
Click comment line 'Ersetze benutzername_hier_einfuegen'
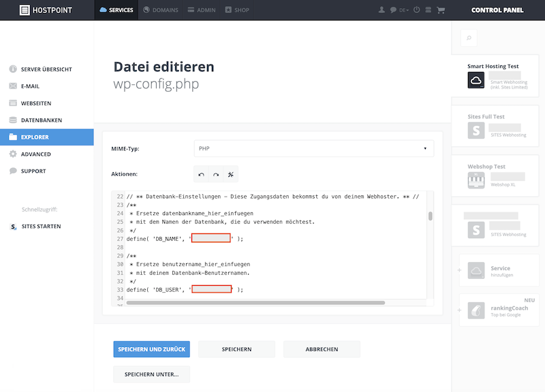pyautogui.click(x=190, y=264)
